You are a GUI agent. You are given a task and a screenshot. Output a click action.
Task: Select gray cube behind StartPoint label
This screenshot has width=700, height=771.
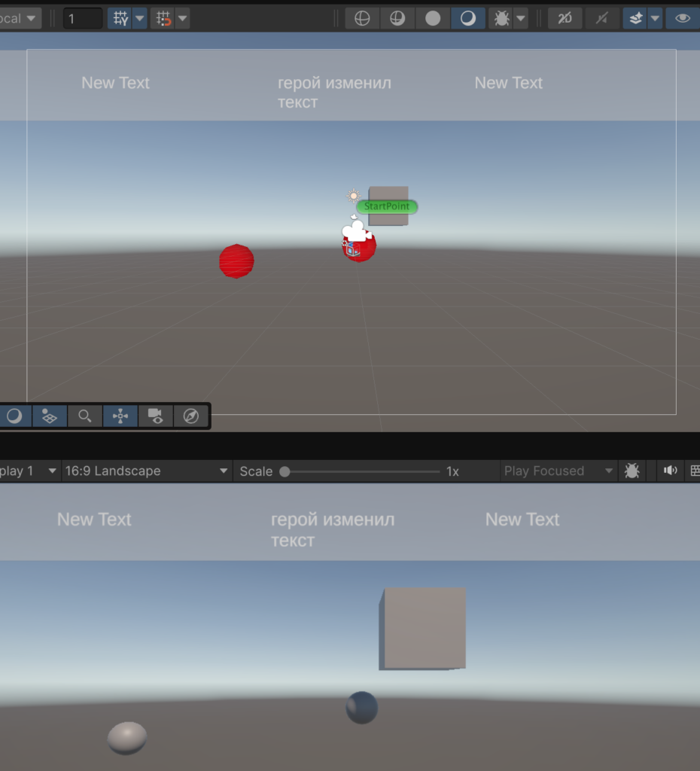[x=388, y=194]
